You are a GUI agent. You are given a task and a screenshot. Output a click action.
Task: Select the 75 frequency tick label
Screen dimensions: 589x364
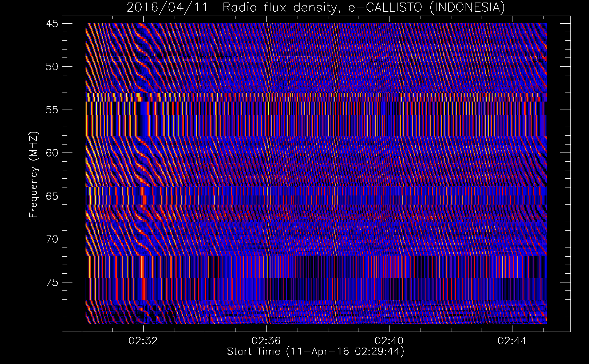[x=52, y=282]
